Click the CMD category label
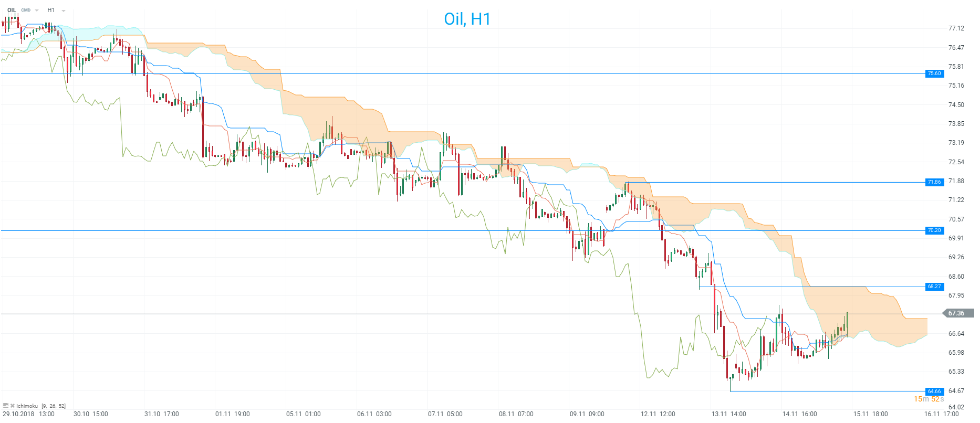 pyautogui.click(x=26, y=10)
